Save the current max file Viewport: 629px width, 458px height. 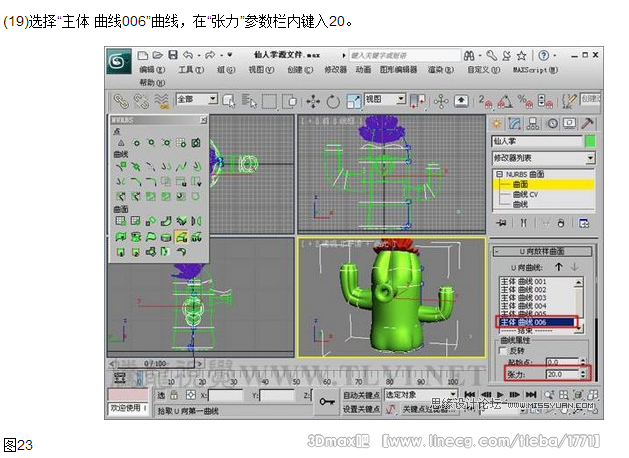pyautogui.click(x=173, y=55)
